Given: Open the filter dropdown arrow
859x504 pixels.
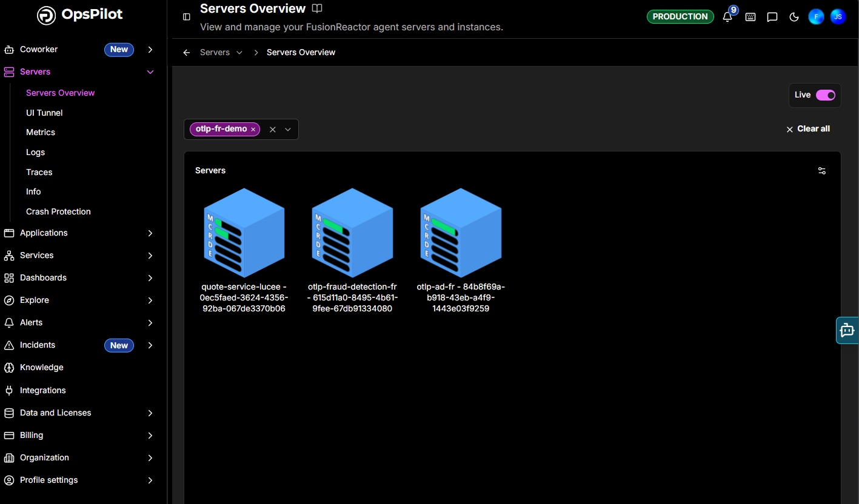Looking at the screenshot, I should pos(288,130).
